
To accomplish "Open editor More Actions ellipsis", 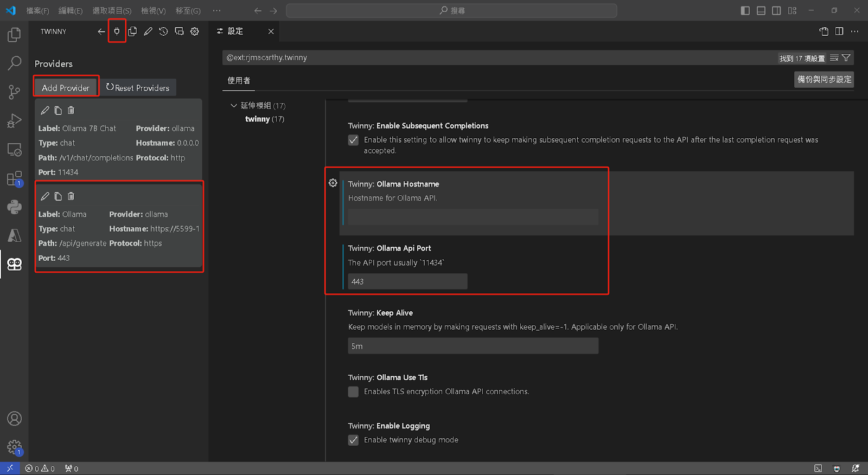I will [x=855, y=31].
